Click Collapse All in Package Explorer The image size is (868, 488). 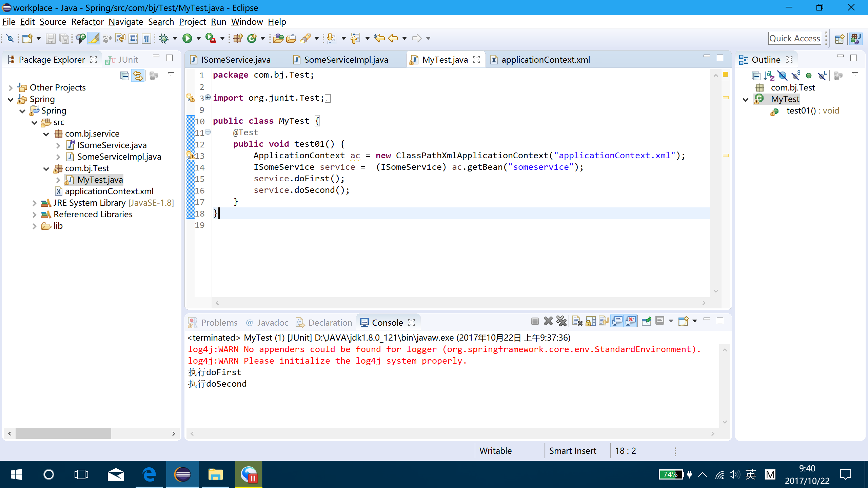click(125, 76)
